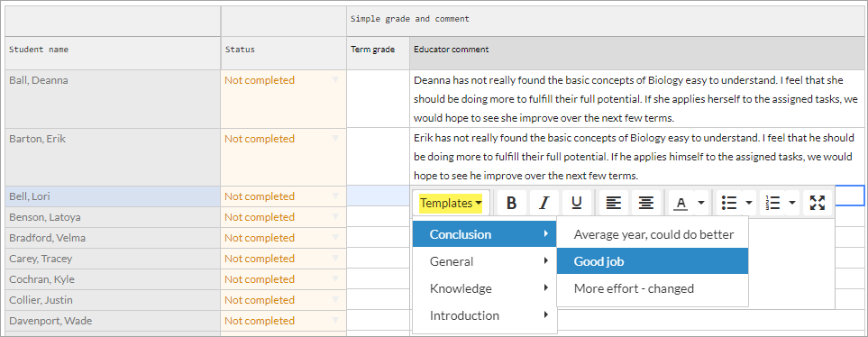Click the Status column header

click(283, 53)
